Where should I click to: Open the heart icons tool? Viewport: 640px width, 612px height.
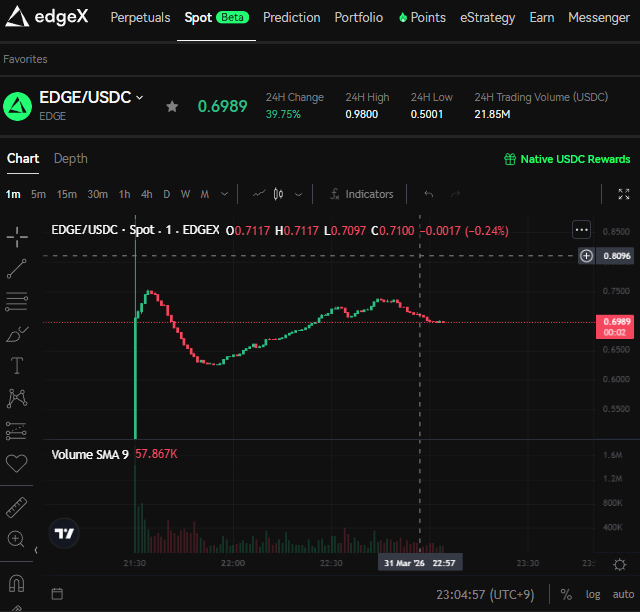point(17,464)
